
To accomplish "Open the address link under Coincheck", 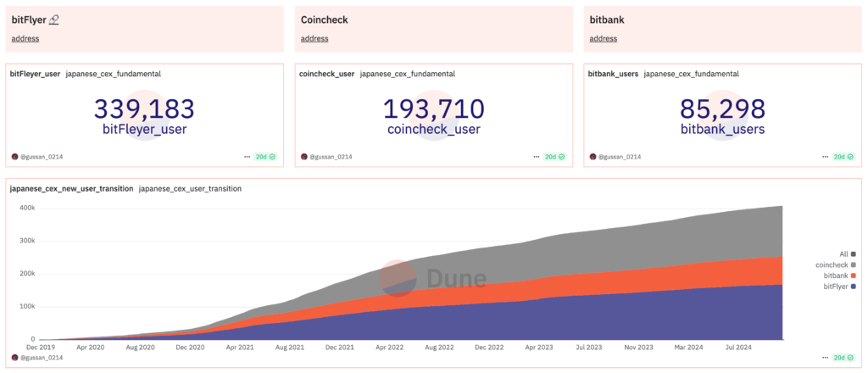I will click(x=314, y=38).
